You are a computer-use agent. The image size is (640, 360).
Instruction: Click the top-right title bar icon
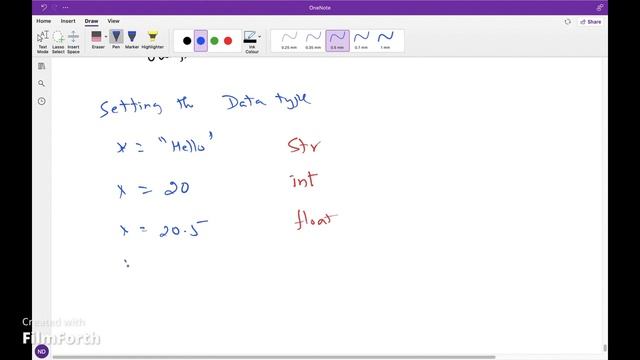pyautogui.click(x=600, y=7)
